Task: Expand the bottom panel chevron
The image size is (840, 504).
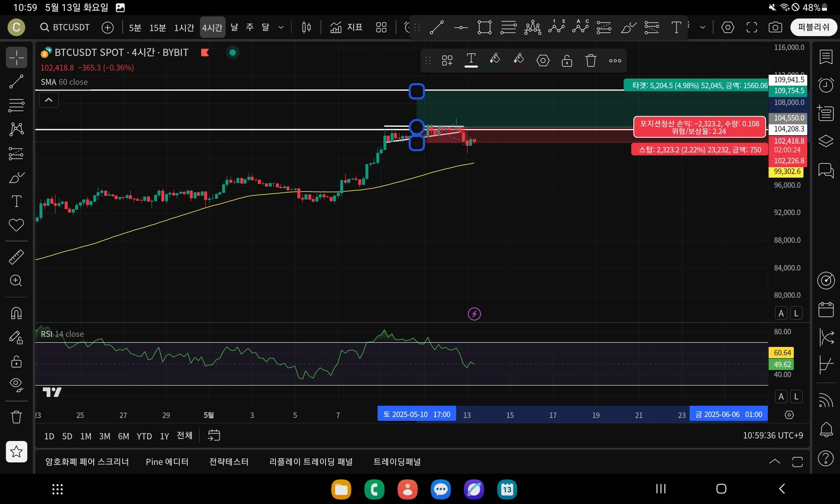Action: [775, 462]
